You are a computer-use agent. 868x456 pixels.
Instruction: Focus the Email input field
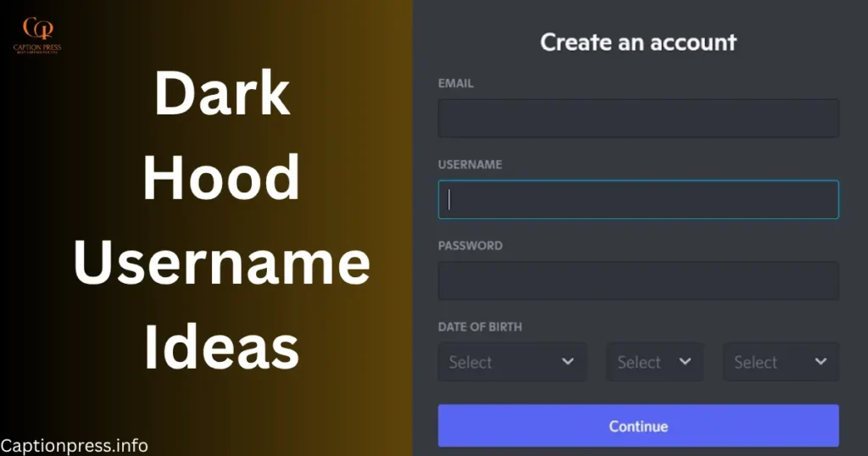coord(637,119)
